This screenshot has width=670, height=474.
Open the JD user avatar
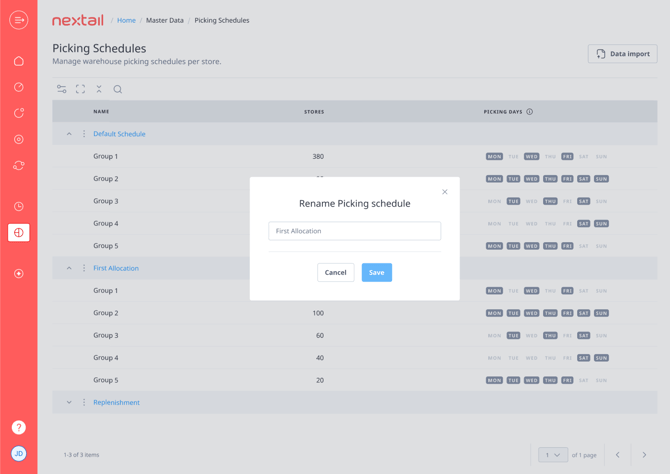(x=19, y=453)
